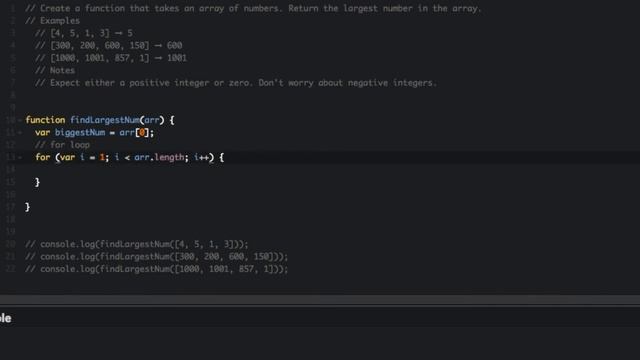This screenshot has height=360, width=640.
Task: Click the commented console.log with [4, 5, 1, 3]
Action: (x=137, y=244)
